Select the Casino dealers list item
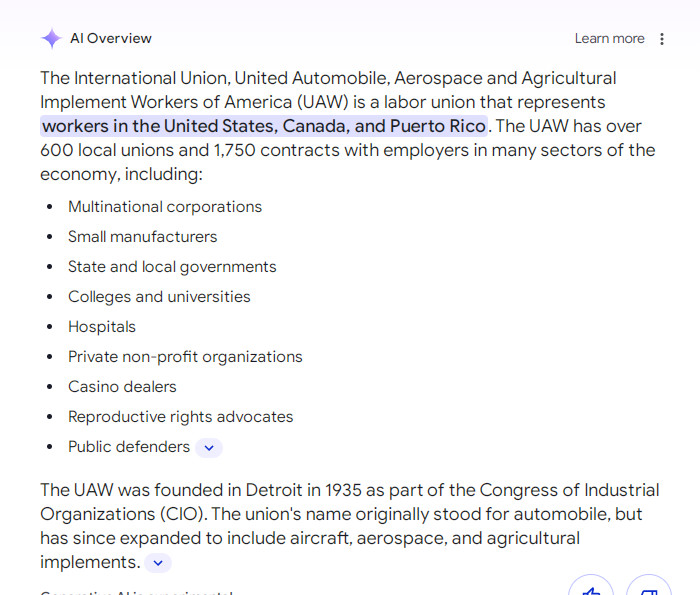Screen dimensions: 700x595 pyautogui.click(x=122, y=387)
